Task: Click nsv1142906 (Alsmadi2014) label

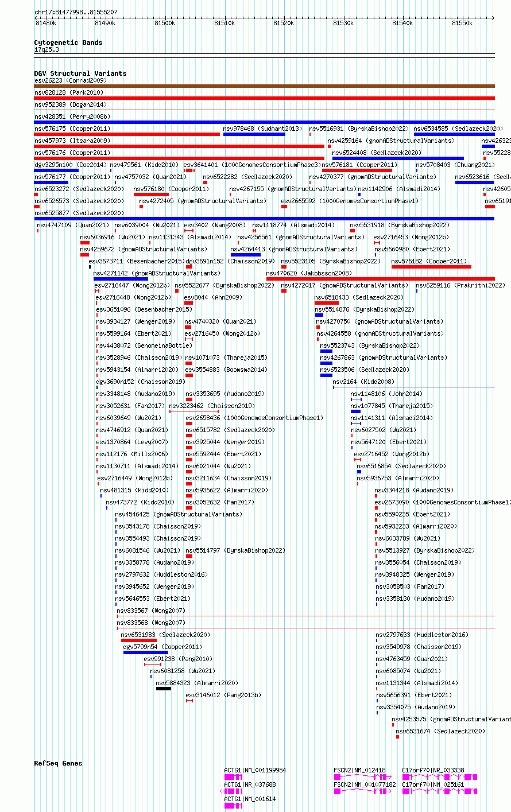Action: point(399,189)
